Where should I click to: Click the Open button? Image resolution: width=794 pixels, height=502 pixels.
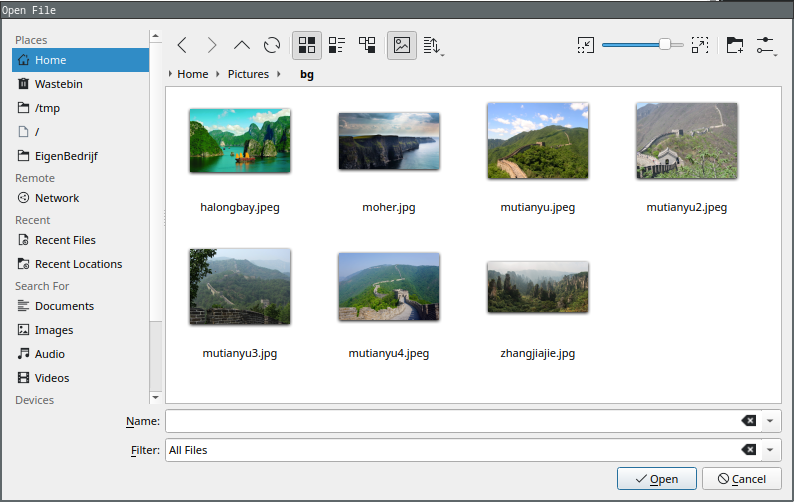pyautogui.click(x=657, y=479)
